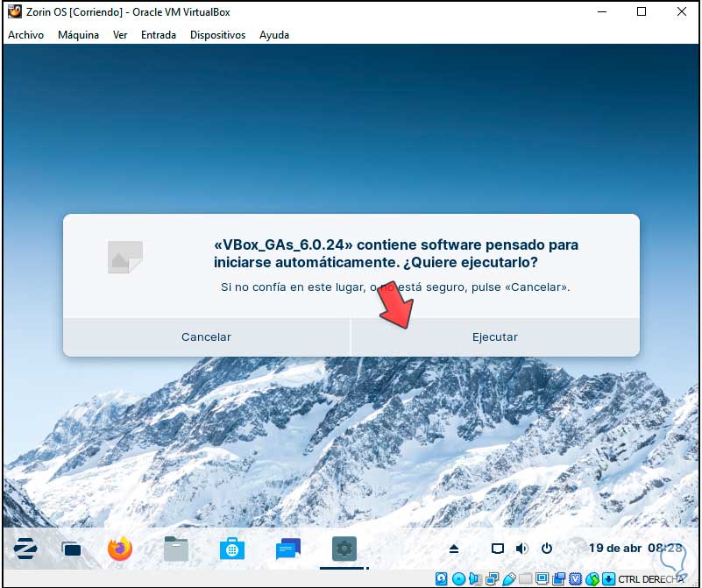Click the keyboard capture down-arrow icon
The width and height of the screenshot is (702, 588).
[608, 579]
